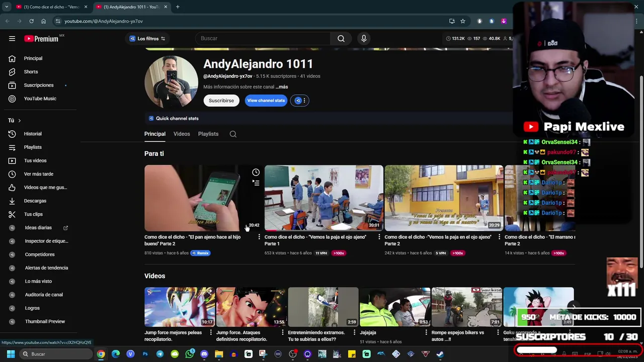Open new browser tab with plus icon

point(178,7)
